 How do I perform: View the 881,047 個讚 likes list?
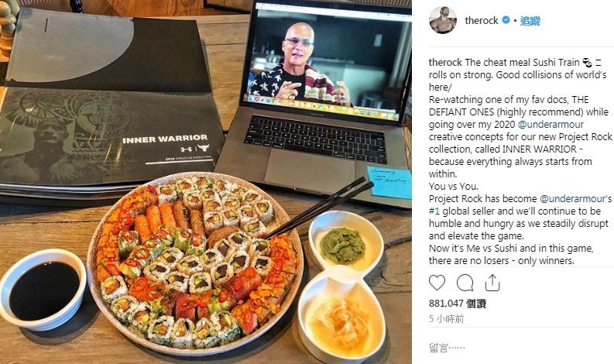click(458, 304)
